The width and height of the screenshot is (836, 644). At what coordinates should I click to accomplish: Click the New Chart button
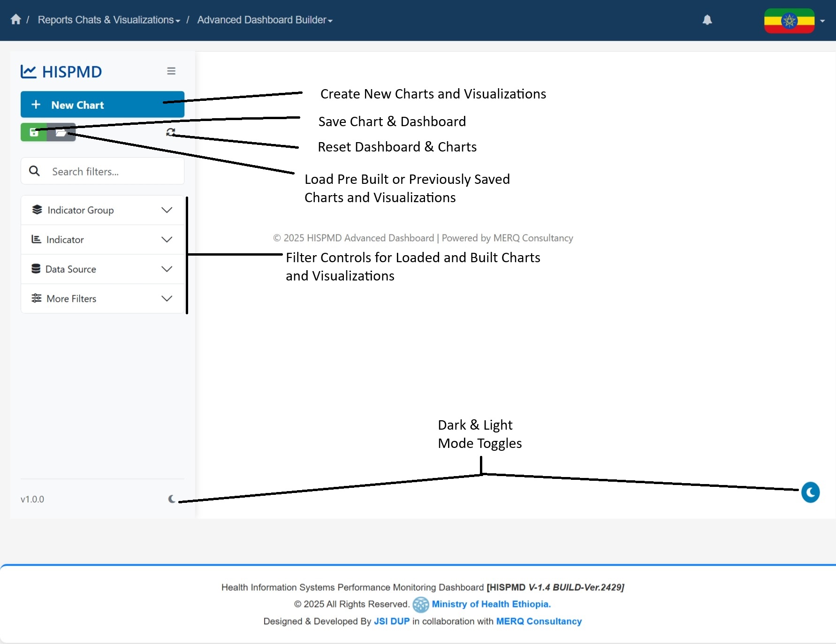point(102,105)
